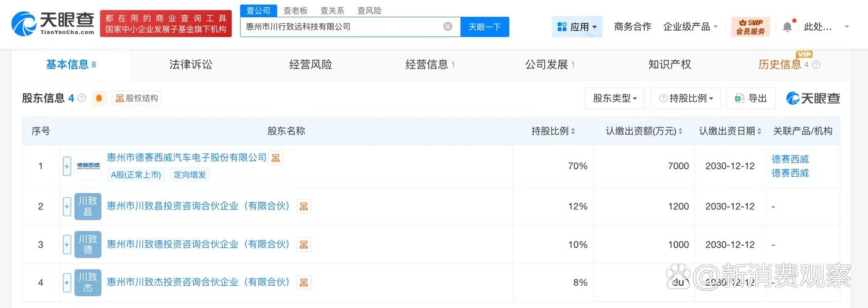Screen dimensions: 868x308
Task: Click the 商务合作 link
Action: 633,26
